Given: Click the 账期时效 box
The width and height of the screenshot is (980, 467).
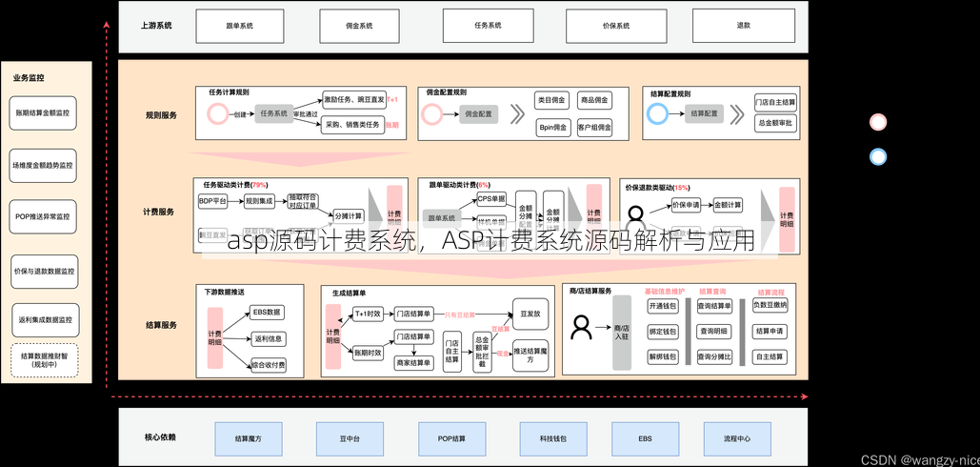Looking at the screenshot, I should tap(369, 354).
